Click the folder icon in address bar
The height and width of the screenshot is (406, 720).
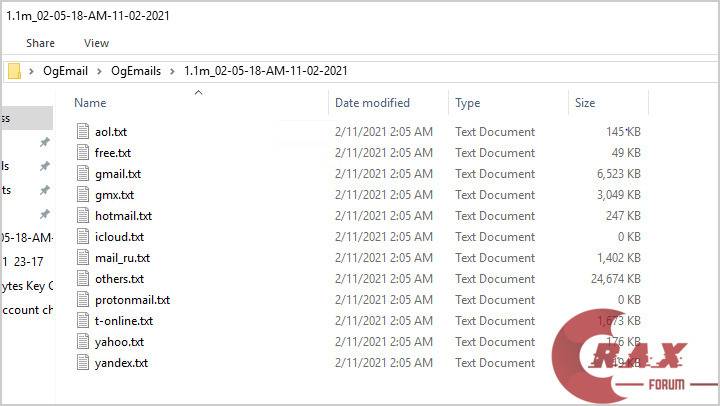point(14,71)
